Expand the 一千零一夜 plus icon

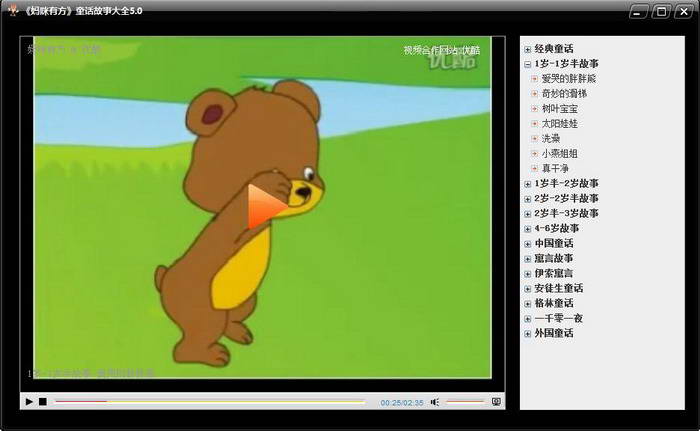(x=527, y=319)
